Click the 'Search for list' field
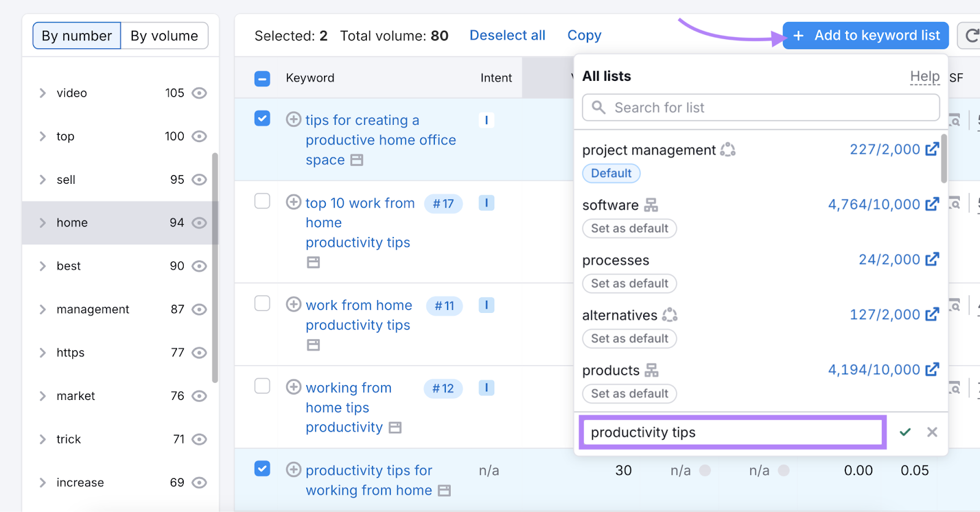Image resolution: width=980 pixels, height=512 pixels. [x=761, y=108]
